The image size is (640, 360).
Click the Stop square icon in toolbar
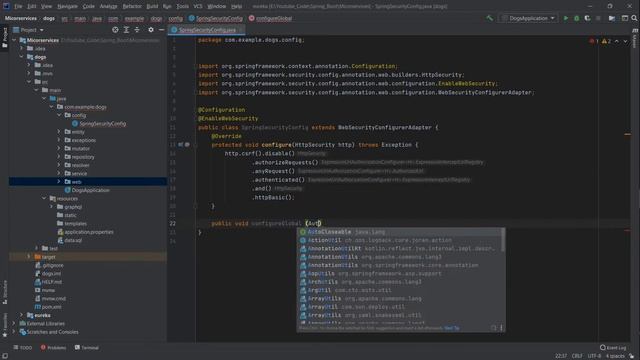(598, 18)
